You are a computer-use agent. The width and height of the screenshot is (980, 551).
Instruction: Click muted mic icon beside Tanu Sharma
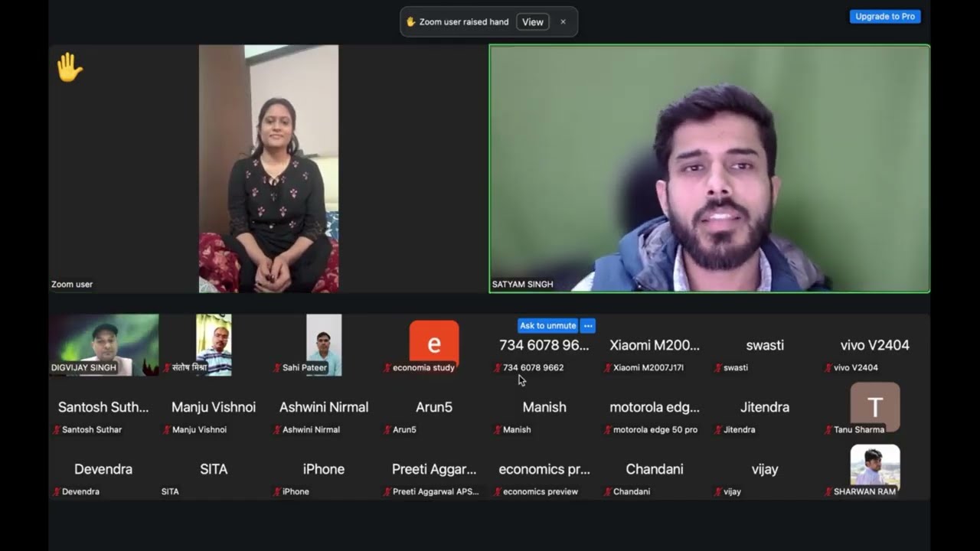pyautogui.click(x=828, y=430)
